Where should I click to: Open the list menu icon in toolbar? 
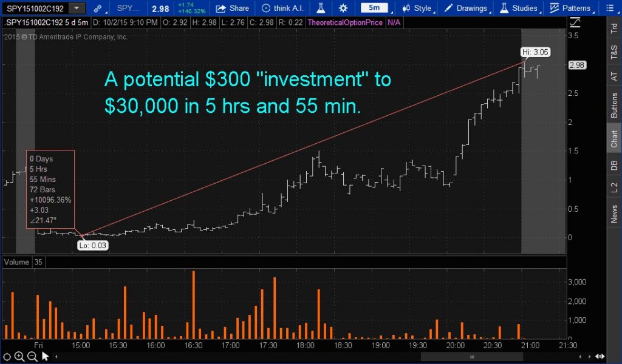610,8
